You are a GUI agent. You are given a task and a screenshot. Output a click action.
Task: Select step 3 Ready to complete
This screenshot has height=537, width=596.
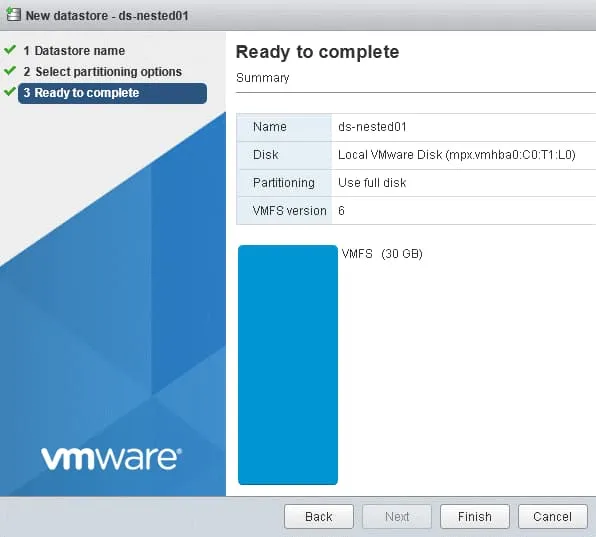click(x=113, y=93)
